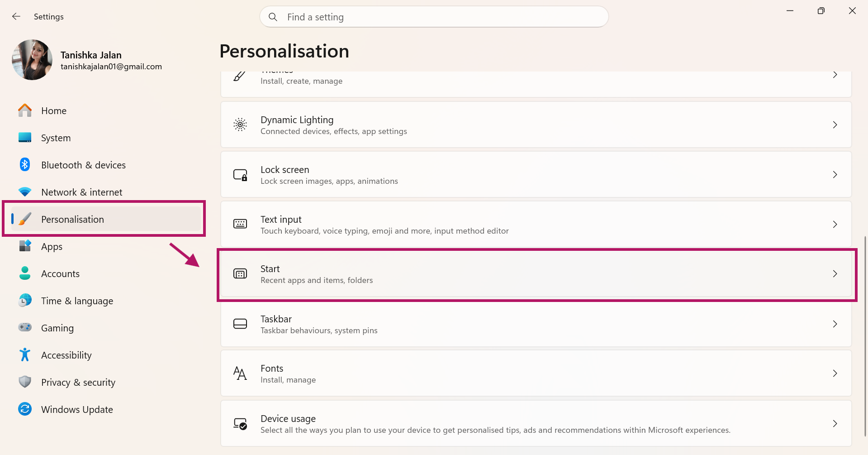The width and height of the screenshot is (868, 455).
Task: Click the Windows Update refresh icon
Action: 25,409
